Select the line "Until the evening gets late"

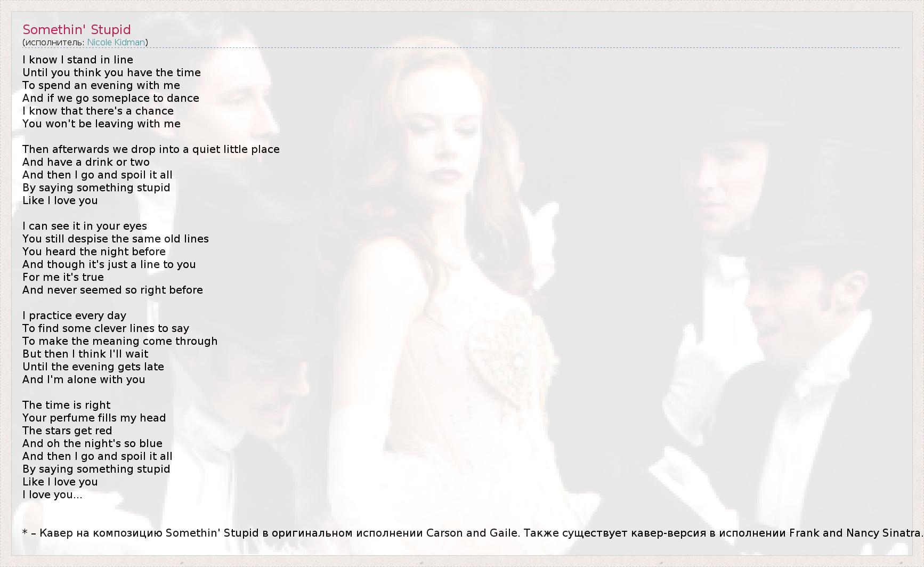tap(93, 367)
